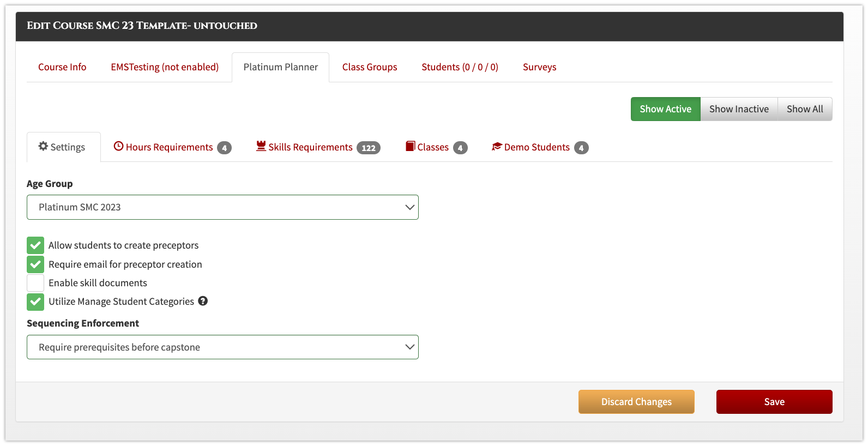The width and height of the screenshot is (868, 446).
Task: Click the Hours Requirements count badge 4
Action: [x=224, y=148]
